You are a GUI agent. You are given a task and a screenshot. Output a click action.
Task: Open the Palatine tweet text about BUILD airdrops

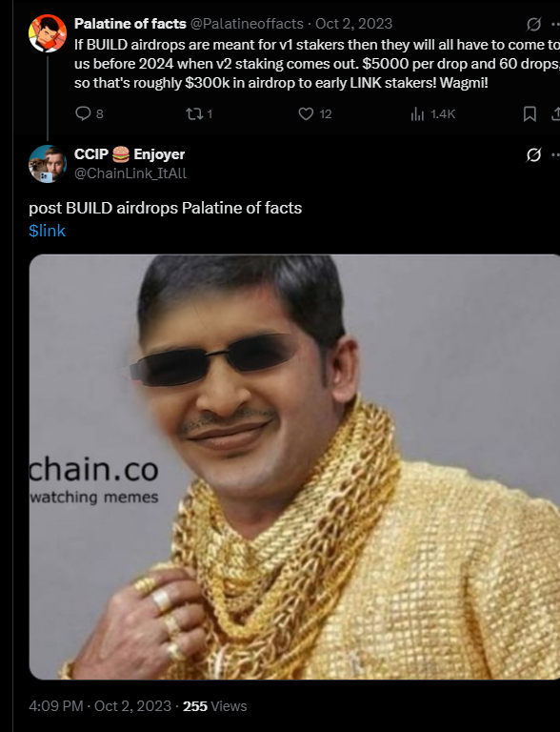pyautogui.click(x=317, y=64)
